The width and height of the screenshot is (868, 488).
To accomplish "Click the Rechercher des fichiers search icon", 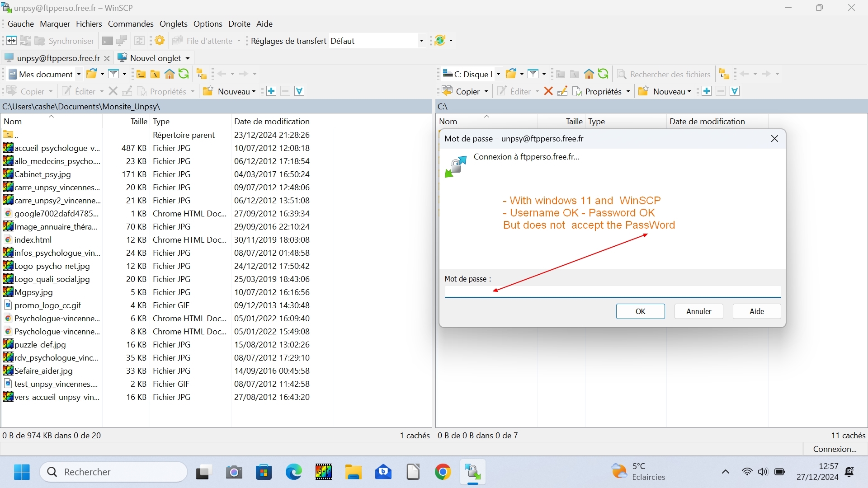I will (622, 74).
